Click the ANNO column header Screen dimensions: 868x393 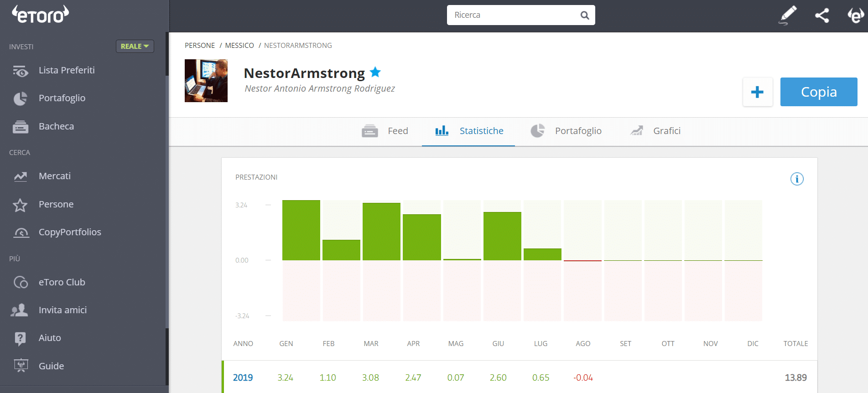coord(243,344)
